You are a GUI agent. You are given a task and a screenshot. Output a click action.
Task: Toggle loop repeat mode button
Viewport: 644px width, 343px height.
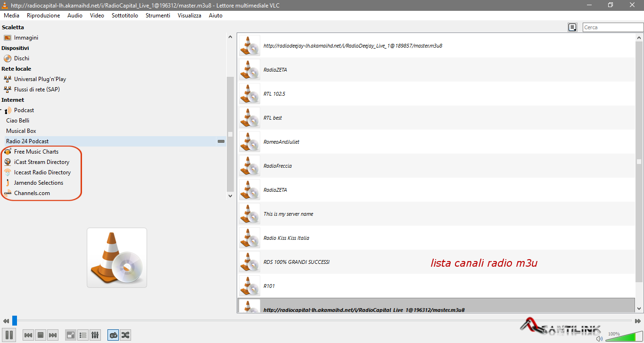[113, 335]
